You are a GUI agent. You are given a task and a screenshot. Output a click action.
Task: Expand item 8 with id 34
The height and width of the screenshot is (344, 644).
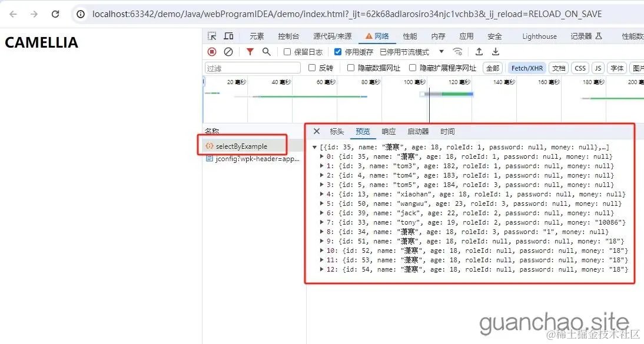pos(321,232)
